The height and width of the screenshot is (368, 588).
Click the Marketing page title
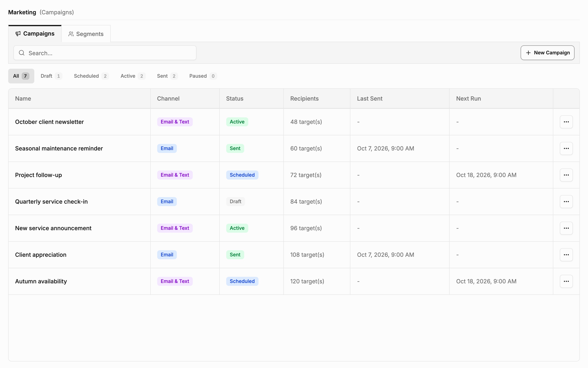(22, 12)
